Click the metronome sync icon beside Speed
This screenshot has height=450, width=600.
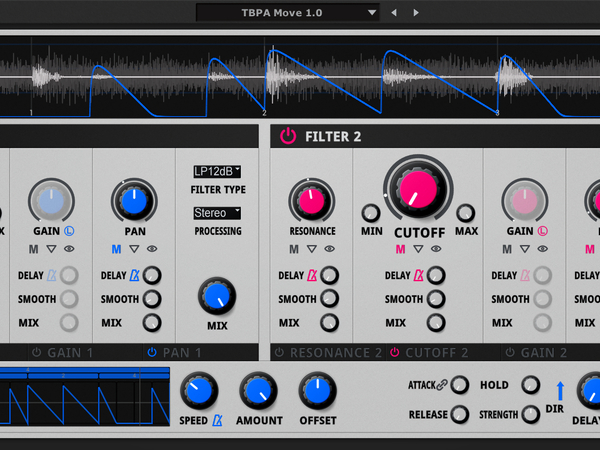point(217,421)
